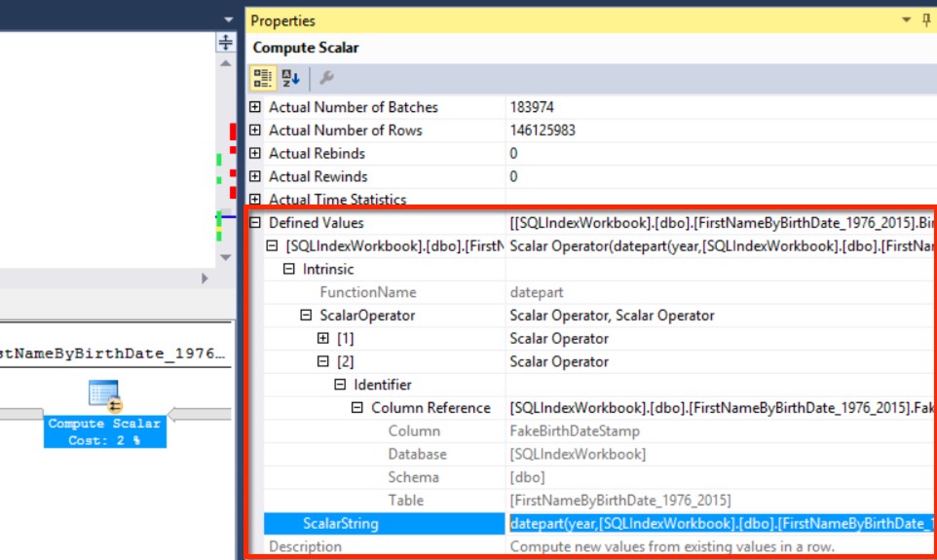The width and height of the screenshot is (937, 560).
Task: Click the highlighted ScalarString datepart value
Action: 723,524
